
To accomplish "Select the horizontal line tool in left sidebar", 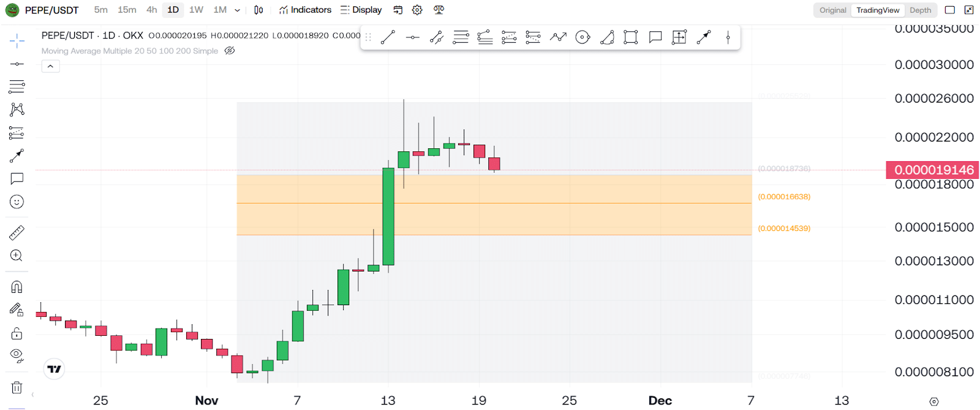I will 17,64.
